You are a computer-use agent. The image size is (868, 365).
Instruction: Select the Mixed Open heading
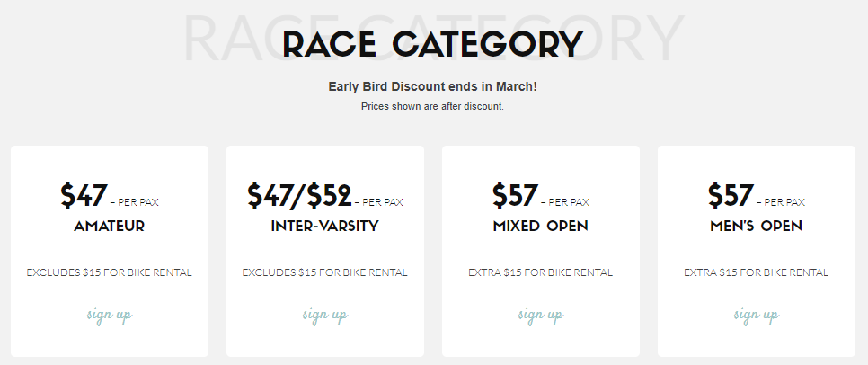tap(541, 226)
